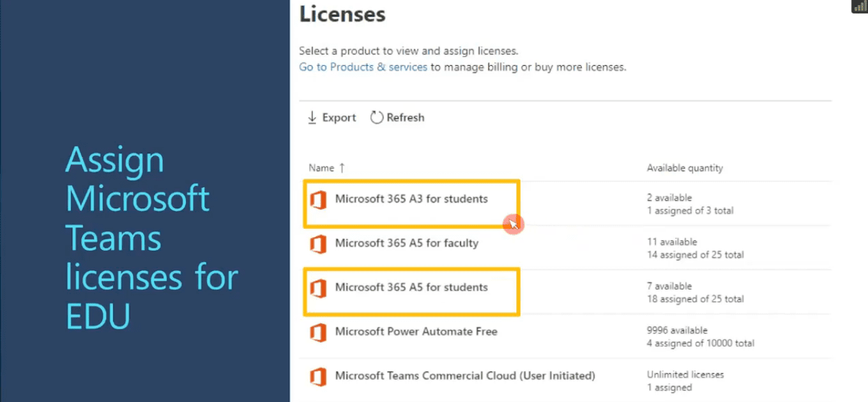Click the Office icon beside Microsoft 365 A5 for faculty

click(x=318, y=244)
